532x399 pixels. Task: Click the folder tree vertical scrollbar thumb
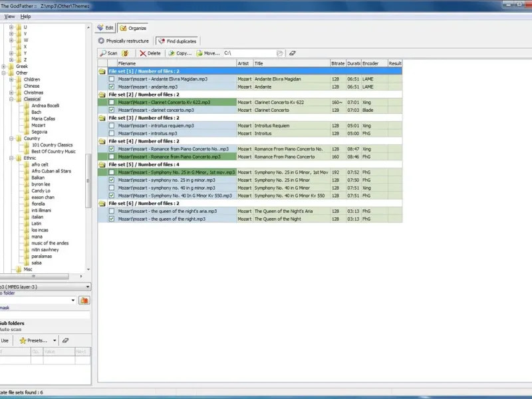[88, 181]
